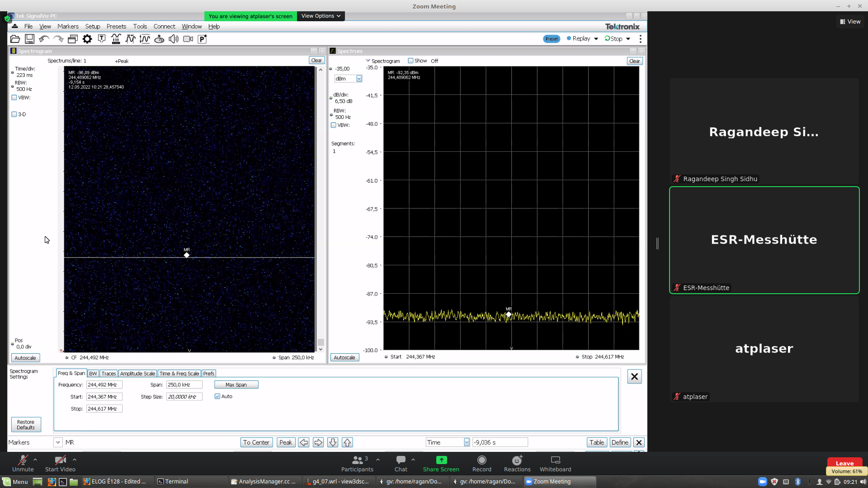Open the File menu

coord(28,26)
